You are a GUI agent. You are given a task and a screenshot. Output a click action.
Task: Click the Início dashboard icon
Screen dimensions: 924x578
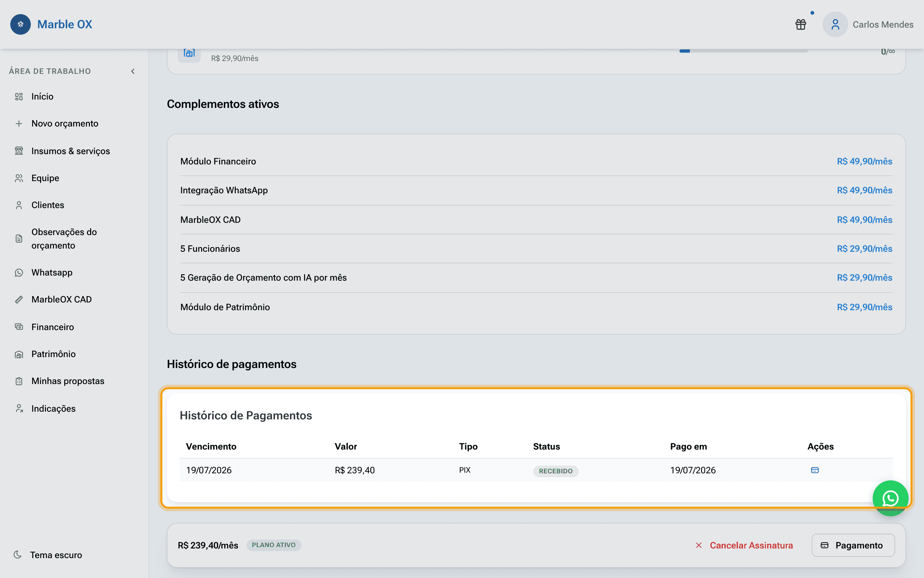(19, 97)
